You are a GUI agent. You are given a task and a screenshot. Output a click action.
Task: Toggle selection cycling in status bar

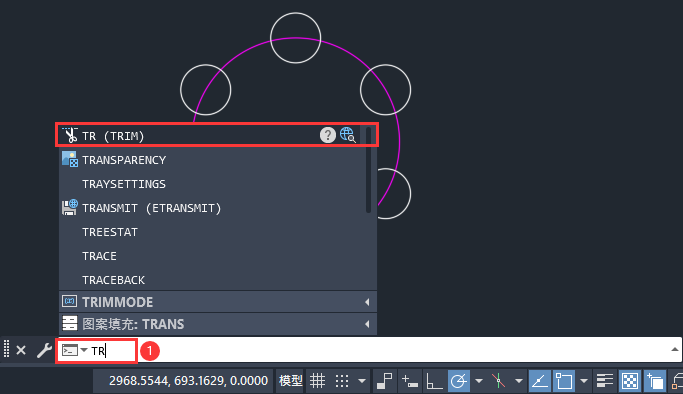click(x=654, y=381)
